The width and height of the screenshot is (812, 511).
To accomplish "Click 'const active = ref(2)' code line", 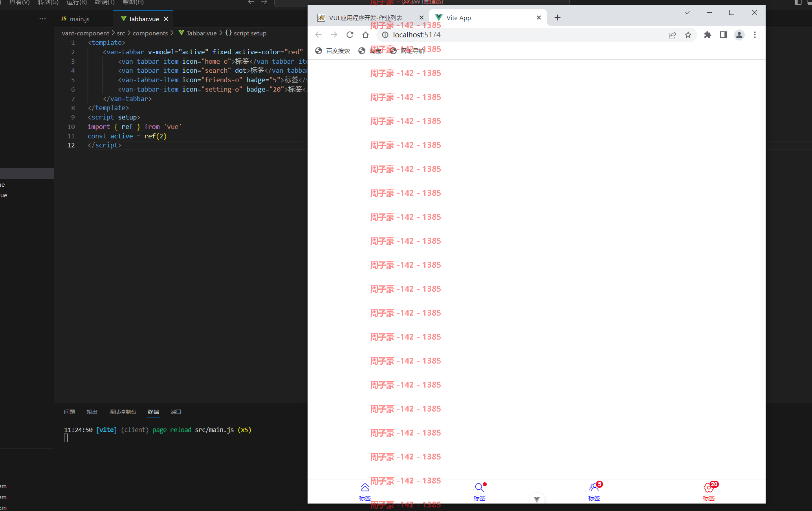I will tap(127, 136).
